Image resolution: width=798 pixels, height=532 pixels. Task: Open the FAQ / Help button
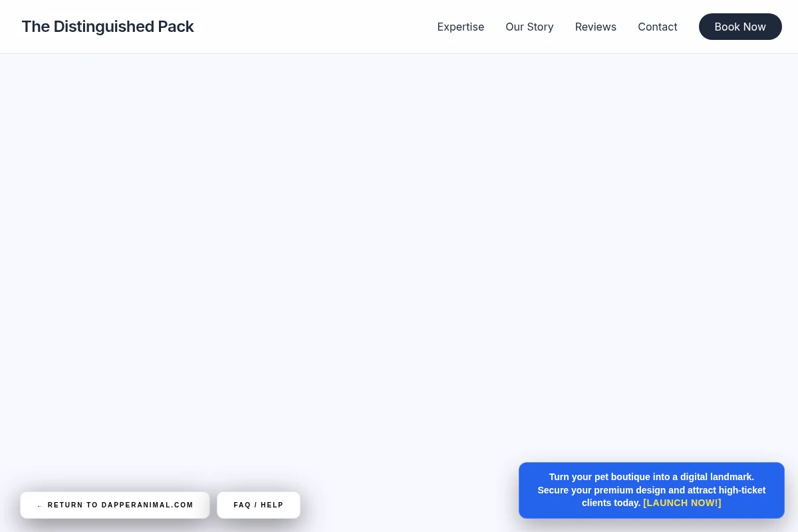tap(259, 505)
